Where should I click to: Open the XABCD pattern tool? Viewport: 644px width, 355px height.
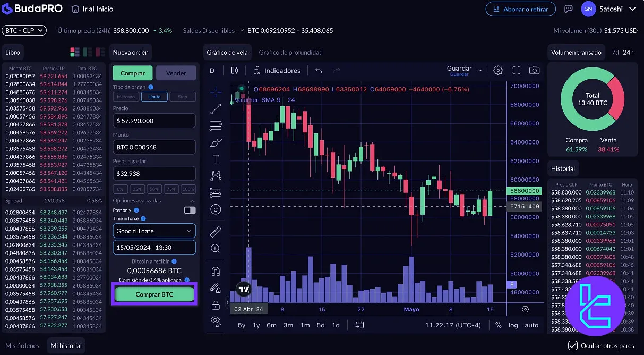(216, 175)
